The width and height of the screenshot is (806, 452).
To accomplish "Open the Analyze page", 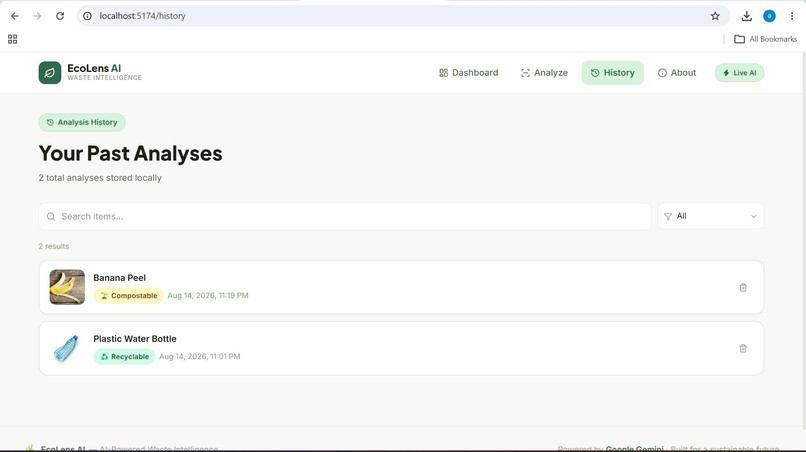I will point(544,73).
